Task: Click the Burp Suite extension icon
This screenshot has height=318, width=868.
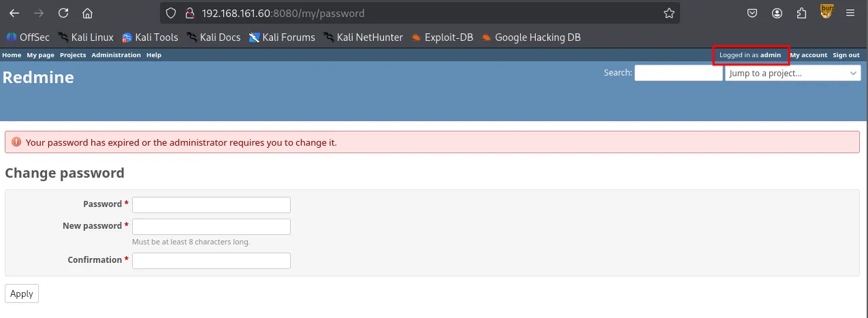Action: pos(826,12)
